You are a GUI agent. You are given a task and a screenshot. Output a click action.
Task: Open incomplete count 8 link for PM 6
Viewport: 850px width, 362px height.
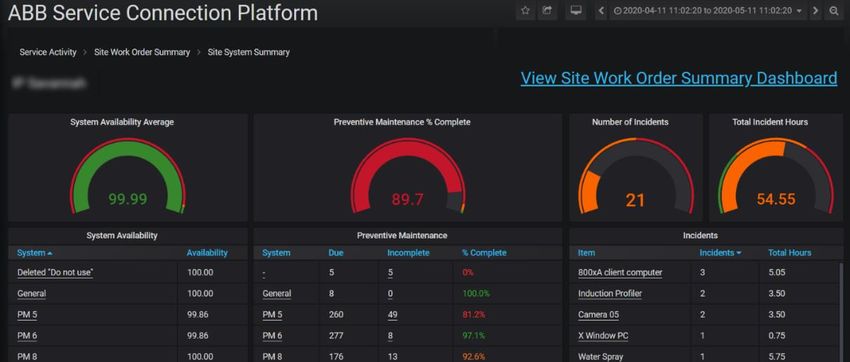(390, 336)
